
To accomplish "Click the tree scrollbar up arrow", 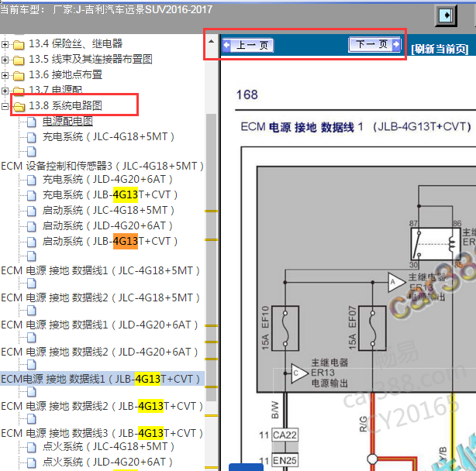I will coord(212,41).
